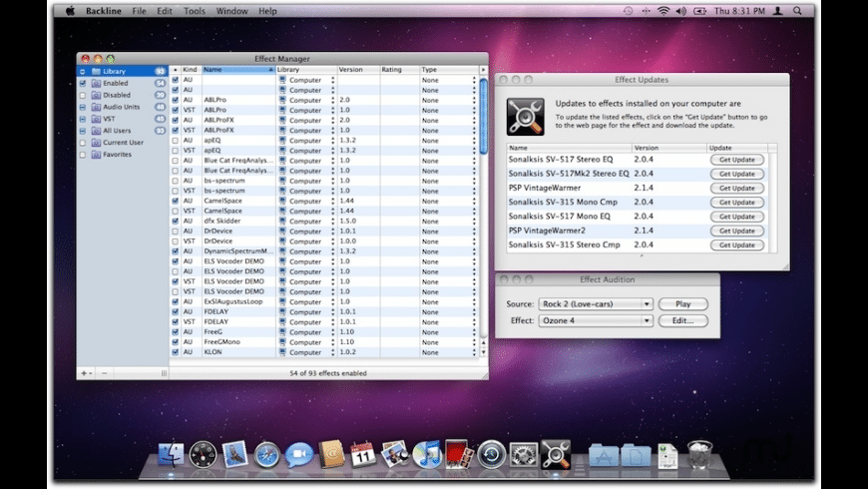Open iTunes from the Dock

pyautogui.click(x=426, y=455)
